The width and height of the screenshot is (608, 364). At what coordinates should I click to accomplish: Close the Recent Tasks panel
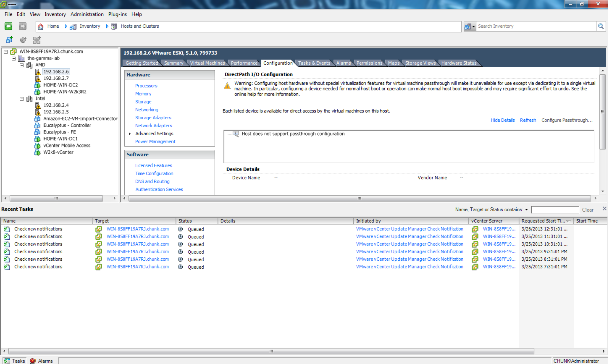click(x=604, y=209)
